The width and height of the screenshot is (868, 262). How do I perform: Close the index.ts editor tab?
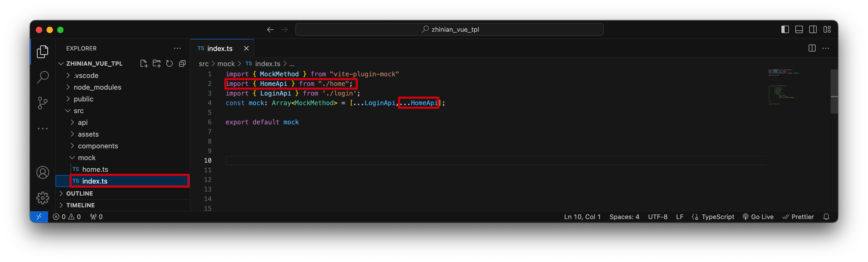tap(246, 49)
